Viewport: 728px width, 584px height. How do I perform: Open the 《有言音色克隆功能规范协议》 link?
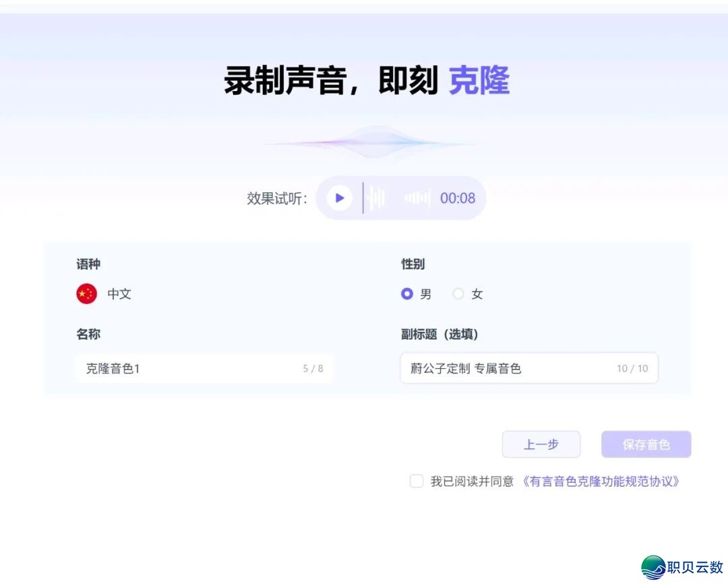pyautogui.click(x=600, y=481)
